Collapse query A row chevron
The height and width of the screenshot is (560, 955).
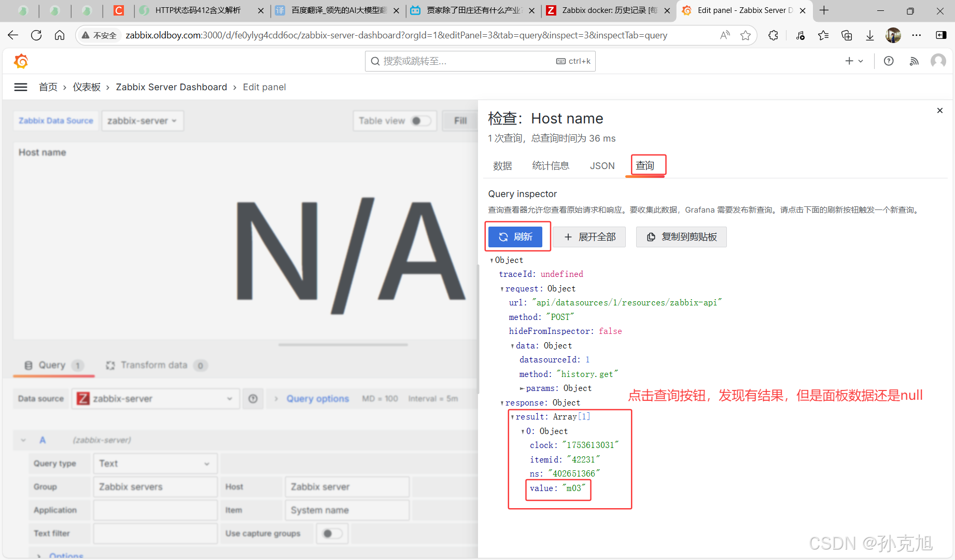click(23, 440)
